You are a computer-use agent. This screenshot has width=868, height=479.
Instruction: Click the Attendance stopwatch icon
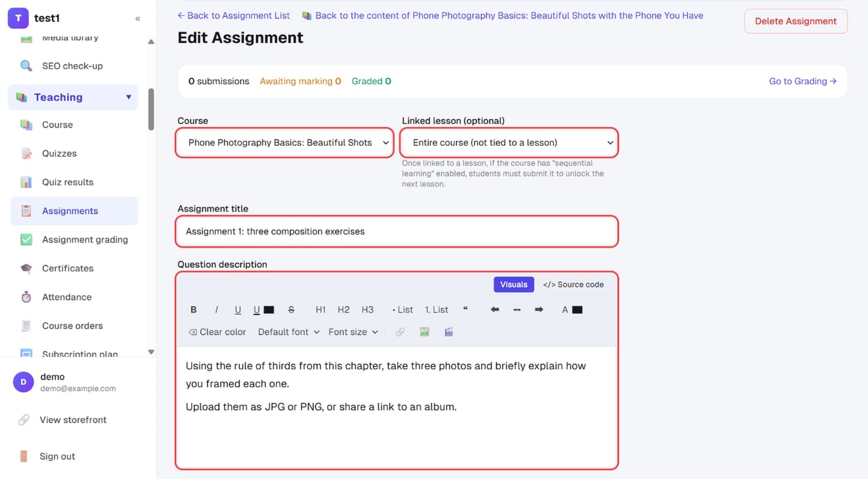pos(26,297)
